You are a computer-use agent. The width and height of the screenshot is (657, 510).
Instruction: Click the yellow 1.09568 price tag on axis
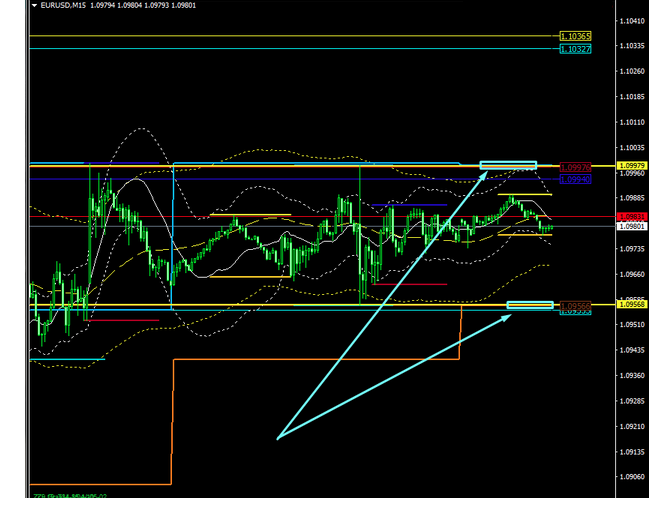pyautogui.click(x=632, y=305)
